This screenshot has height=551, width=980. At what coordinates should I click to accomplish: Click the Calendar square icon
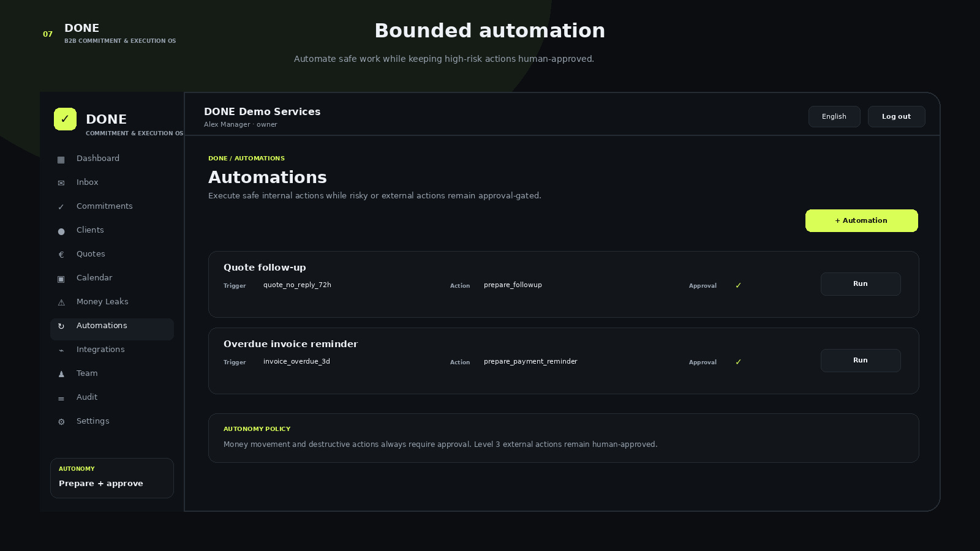(61, 279)
